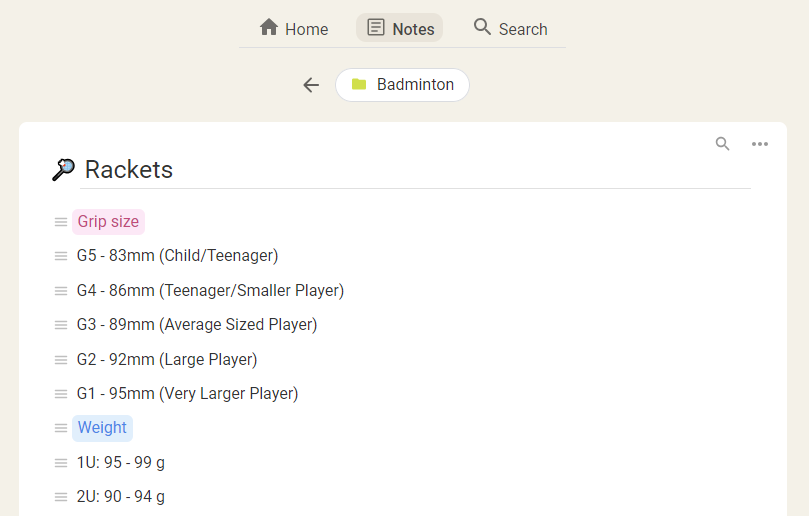Click the drag handle beside Weight
Viewport: 809px width, 516px height.
pos(61,428)
